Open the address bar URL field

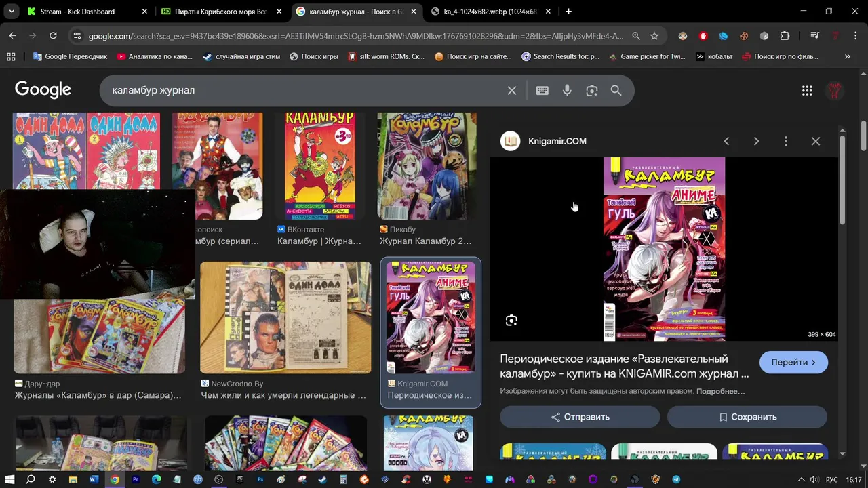[356, 35]
